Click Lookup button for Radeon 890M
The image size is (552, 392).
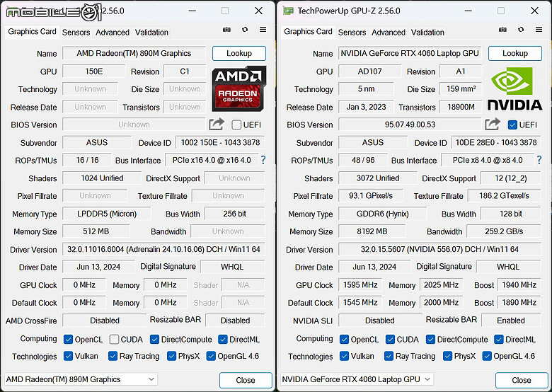[x=239, y=54]
